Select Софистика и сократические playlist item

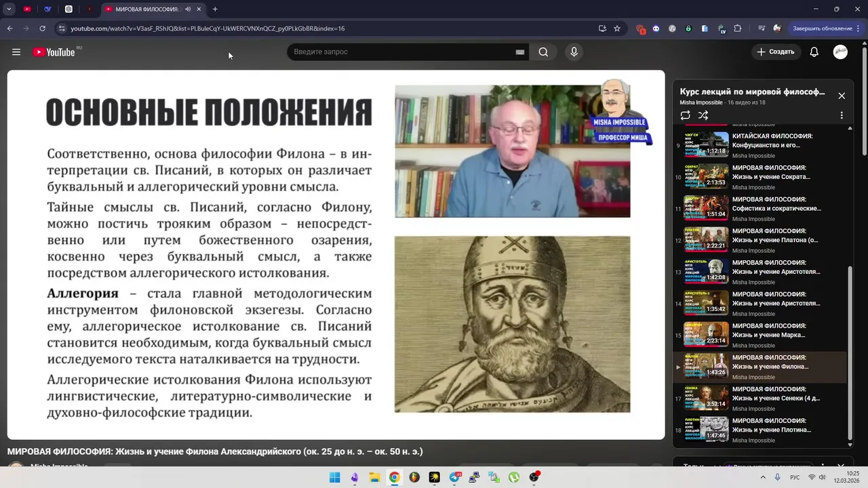click(759, 208)
